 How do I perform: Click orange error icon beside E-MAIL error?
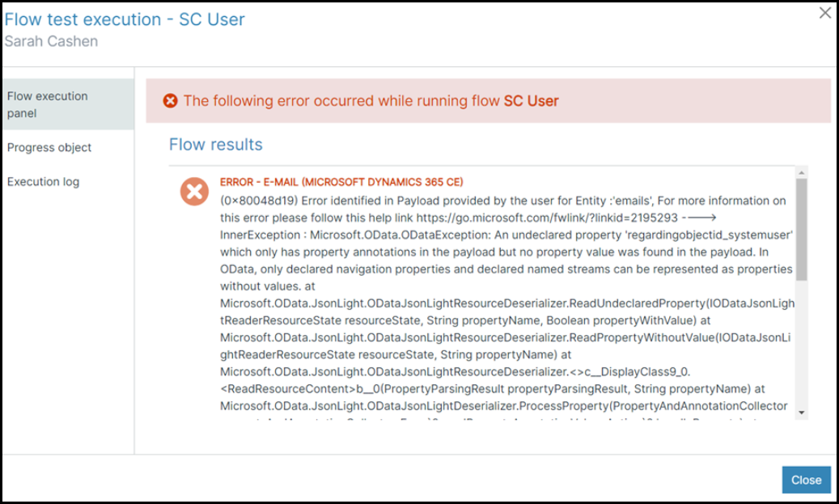194,192
